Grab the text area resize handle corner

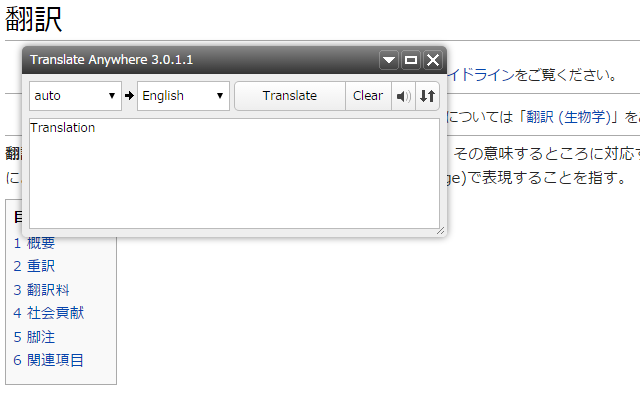click(440, 231)
